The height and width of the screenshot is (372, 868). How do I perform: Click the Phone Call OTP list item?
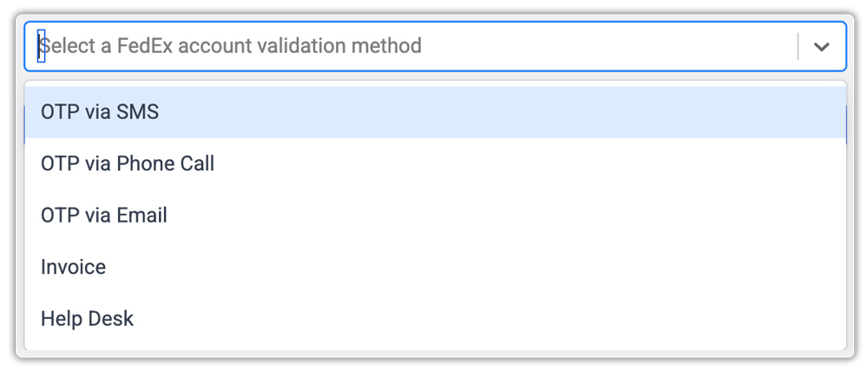[128, 163]
